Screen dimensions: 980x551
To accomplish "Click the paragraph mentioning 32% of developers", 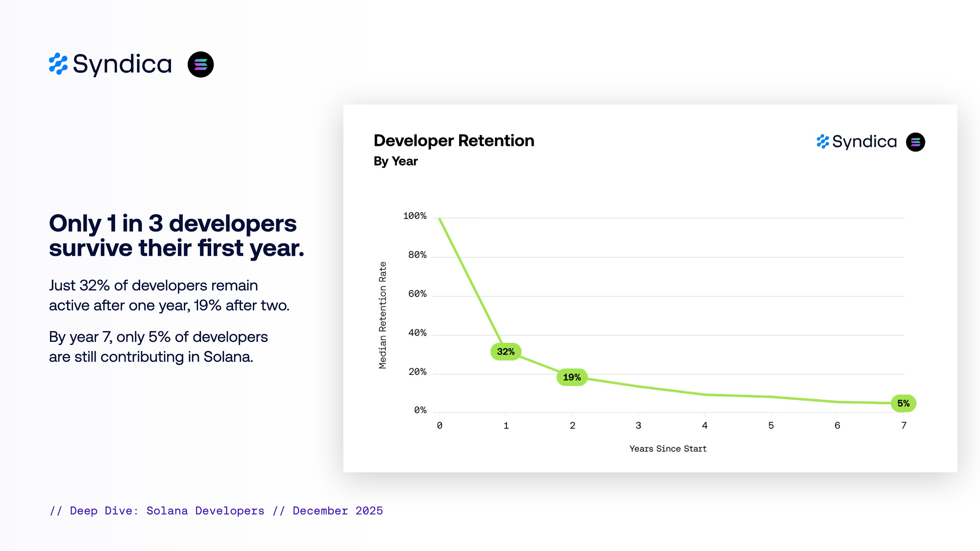I will point(169,295).
